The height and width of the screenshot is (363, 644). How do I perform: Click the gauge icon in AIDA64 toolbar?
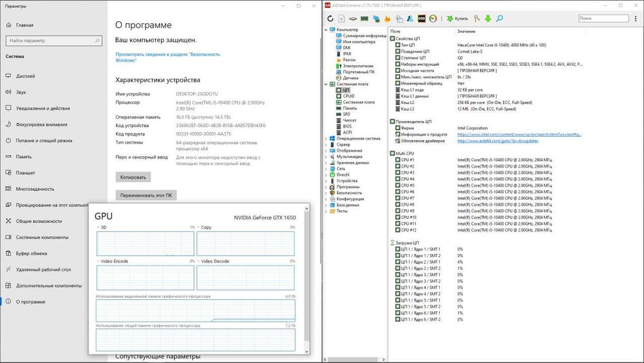coord(433,19)
